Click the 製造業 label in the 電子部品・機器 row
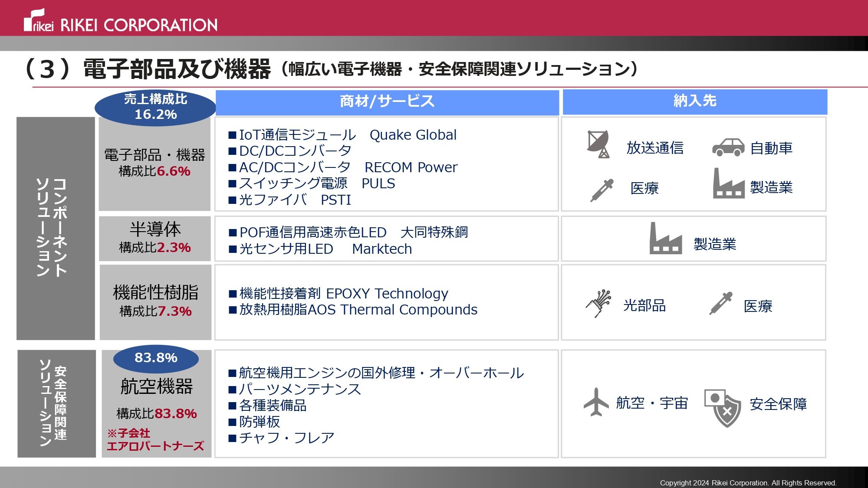Image resolution: width=868 pixels, height=488 pixels. [x=772, y=187]
